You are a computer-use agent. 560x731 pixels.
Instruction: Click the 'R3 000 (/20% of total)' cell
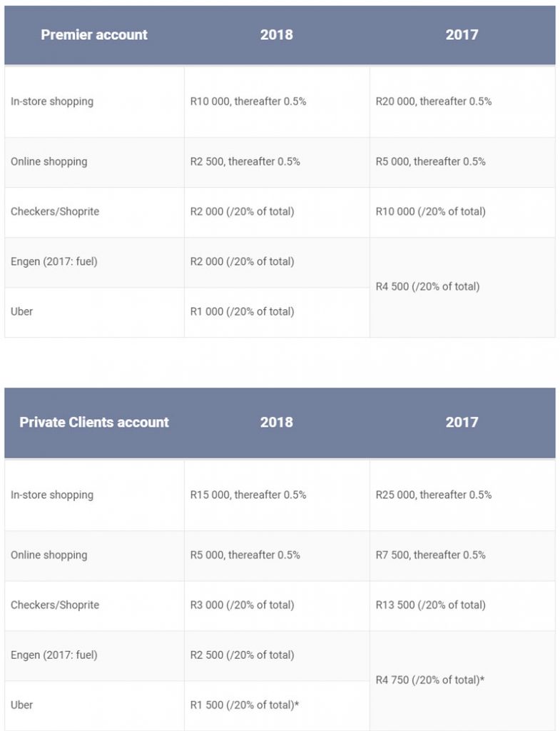click(243, 605)
